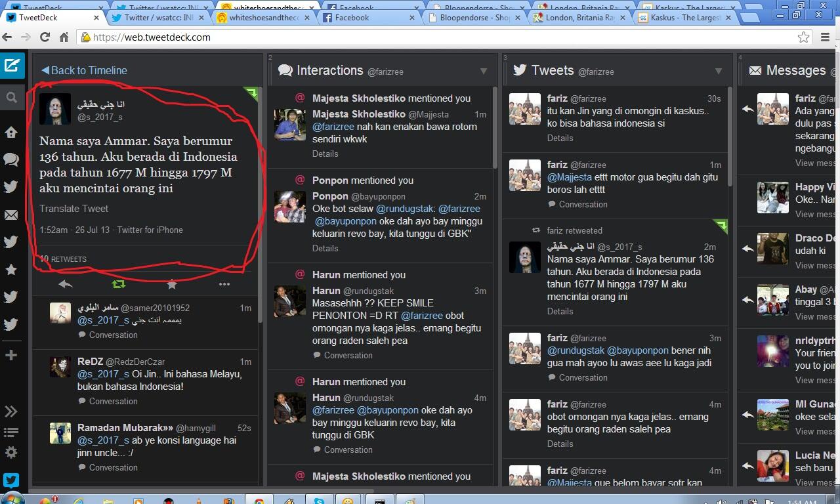The image size is (840, 504).
Task: Click the 1:52am · 26 Jul 13 timestamp
Action: (74, 230)
